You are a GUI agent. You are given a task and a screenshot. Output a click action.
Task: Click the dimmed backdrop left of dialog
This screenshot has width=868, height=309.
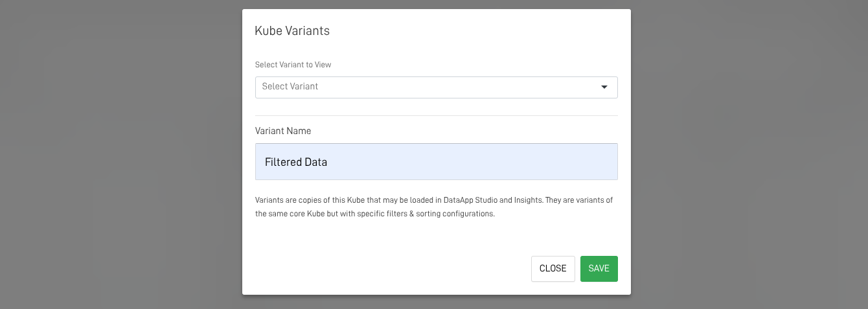117,155
